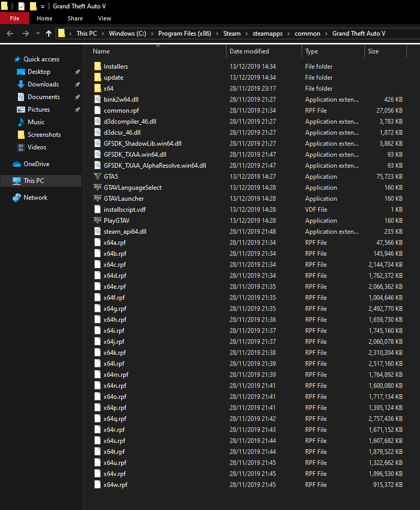
Task: Launch the GTA5 application icon
Action: [x=98, y=176]
